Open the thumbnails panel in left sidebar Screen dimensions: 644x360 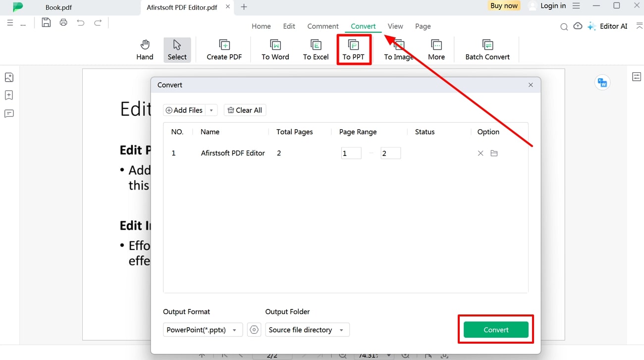click(9, 77)
